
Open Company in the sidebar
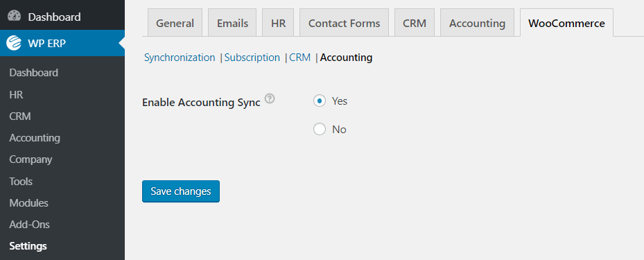click(31, 159)
